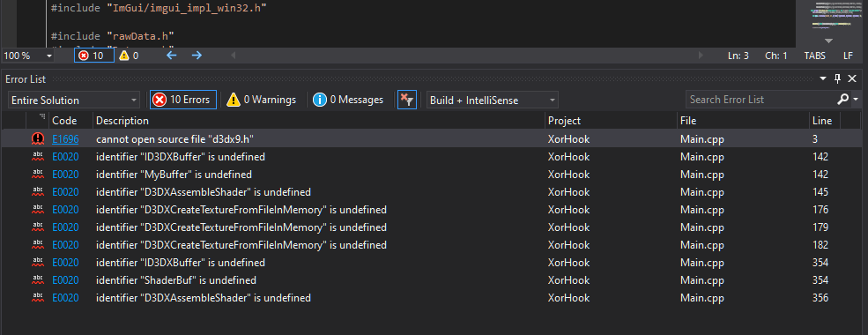Click the error icon of the E1696 row
868x335 pixels.
pos(38,139)
